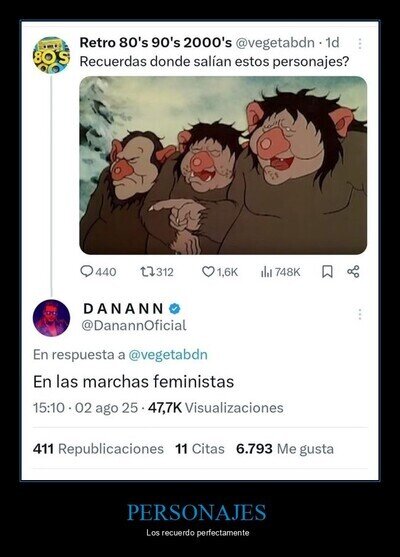Open more options menu on DANANN reply
The image size is (400, 557).
pos(360,314)
